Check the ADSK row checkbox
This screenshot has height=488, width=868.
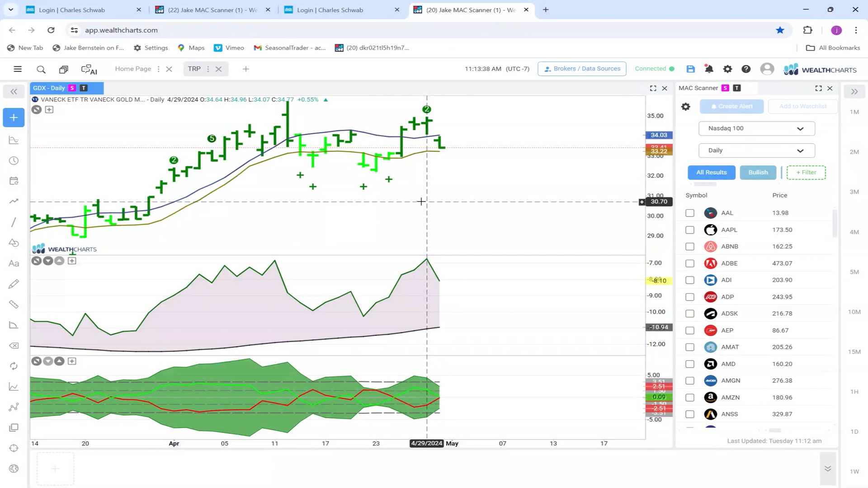click(690, 314)
